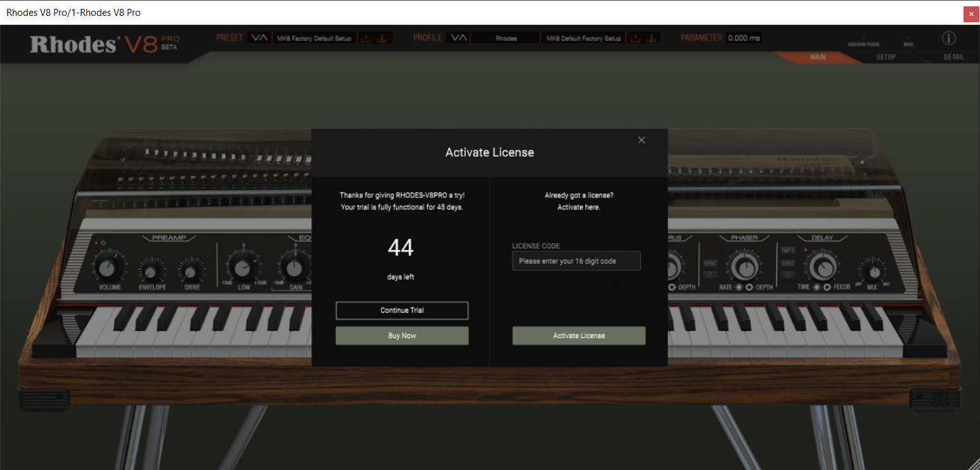Click the Delay time/feedback knob

click(822, 267)
